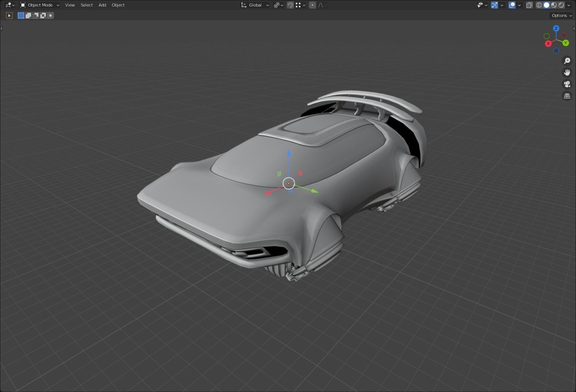Toggle snapping magnet
Image resolution: width=576 pixels, height=392 pixels.
click(290, 5)
